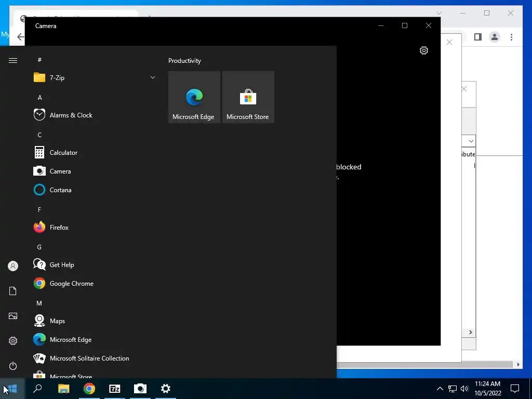Screen dimensions: 532x399
Task: Minimize the Camera window
Action: 381,25
